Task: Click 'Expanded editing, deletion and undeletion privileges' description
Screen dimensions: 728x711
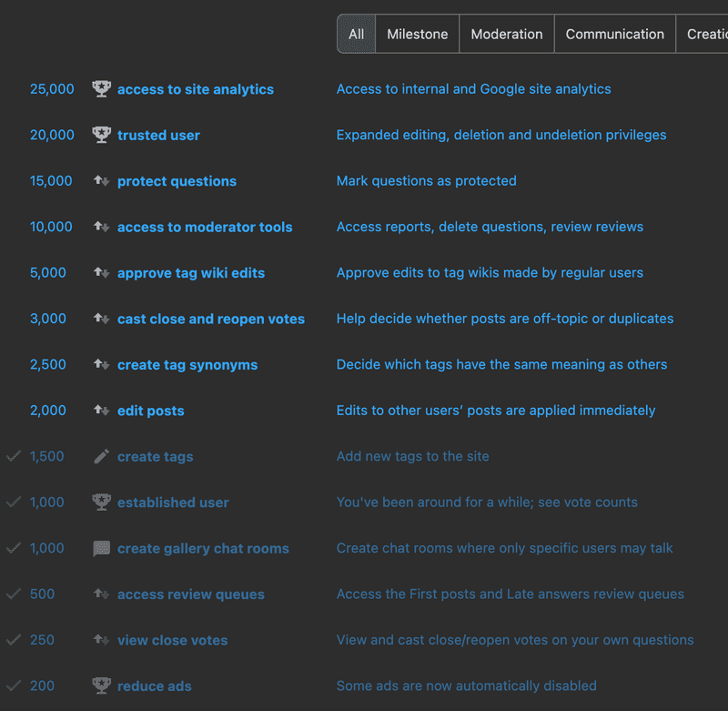Action: coord(501,135)
